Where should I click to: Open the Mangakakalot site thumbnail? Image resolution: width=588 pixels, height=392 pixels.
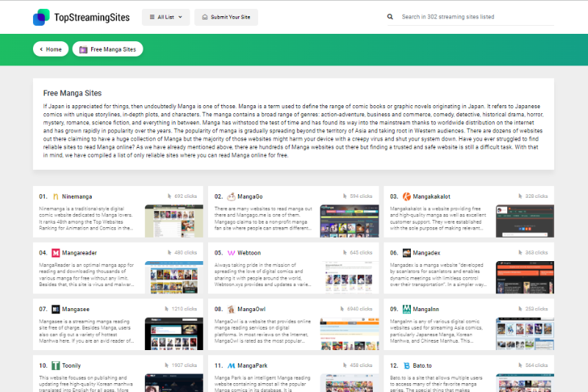click(525, 221)
